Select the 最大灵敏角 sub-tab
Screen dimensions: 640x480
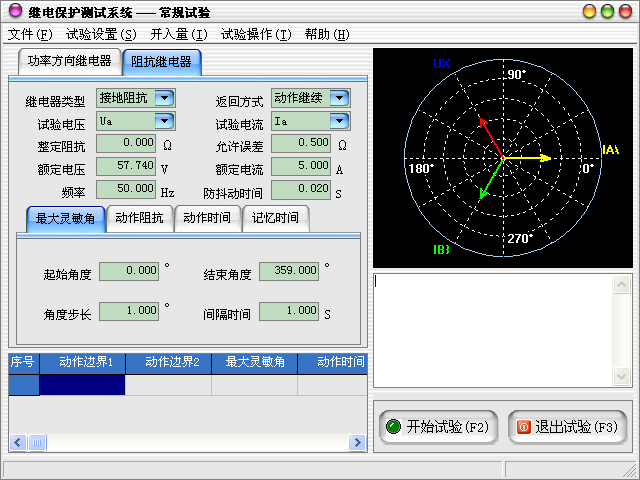(x=66, y=219)
